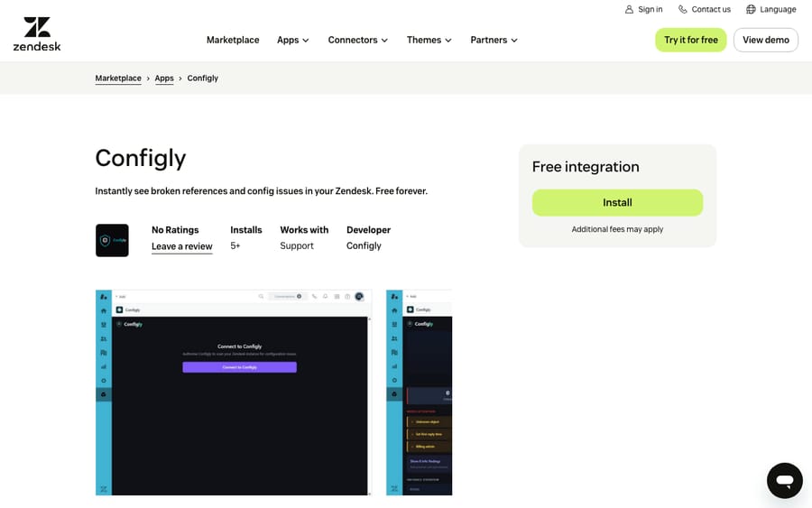The height and width of the screenshot is (508, 812).
Task: Click the Try it for free button
Action: [x=691, y=40]
